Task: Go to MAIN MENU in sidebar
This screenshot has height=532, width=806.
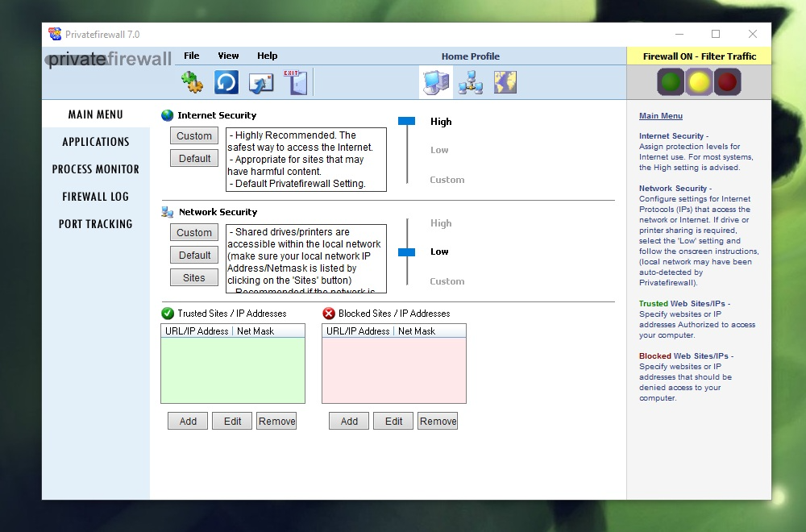Action: tap(96, 114)
